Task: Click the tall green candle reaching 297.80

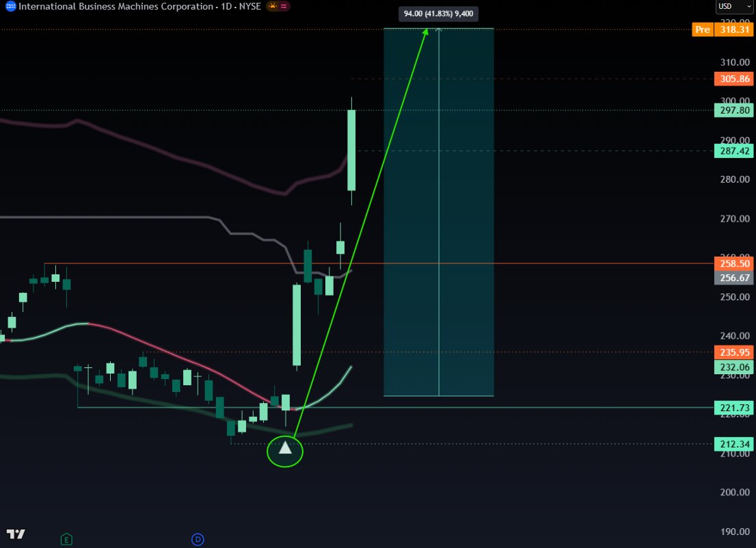Action: click(351, 150)
